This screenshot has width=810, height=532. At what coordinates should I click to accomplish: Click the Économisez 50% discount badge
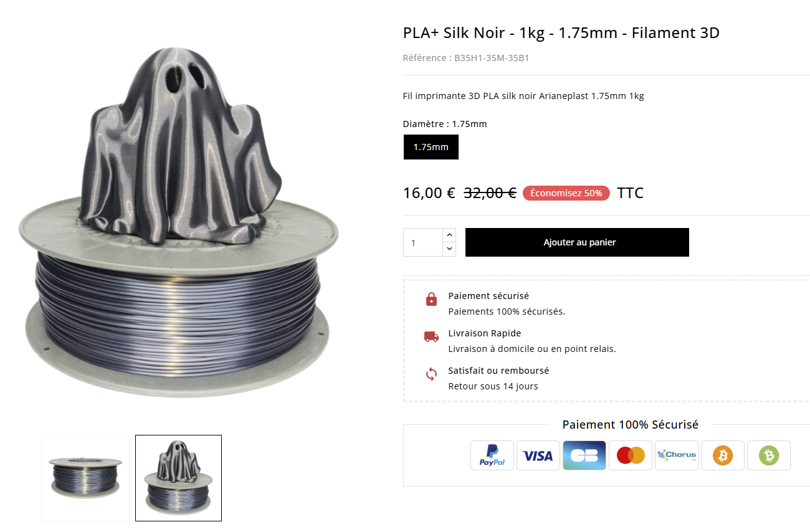566,193
